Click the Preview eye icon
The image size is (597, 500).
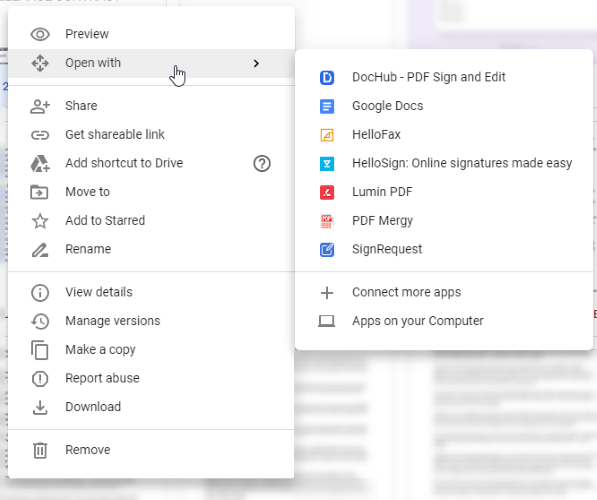[x=40, y=34]
